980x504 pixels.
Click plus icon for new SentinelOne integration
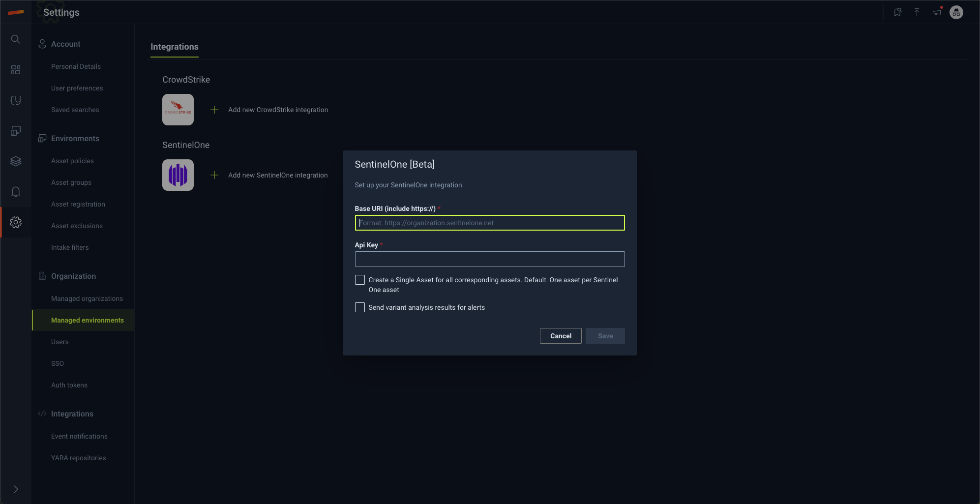pyautogui.click(x=214, y=175)
